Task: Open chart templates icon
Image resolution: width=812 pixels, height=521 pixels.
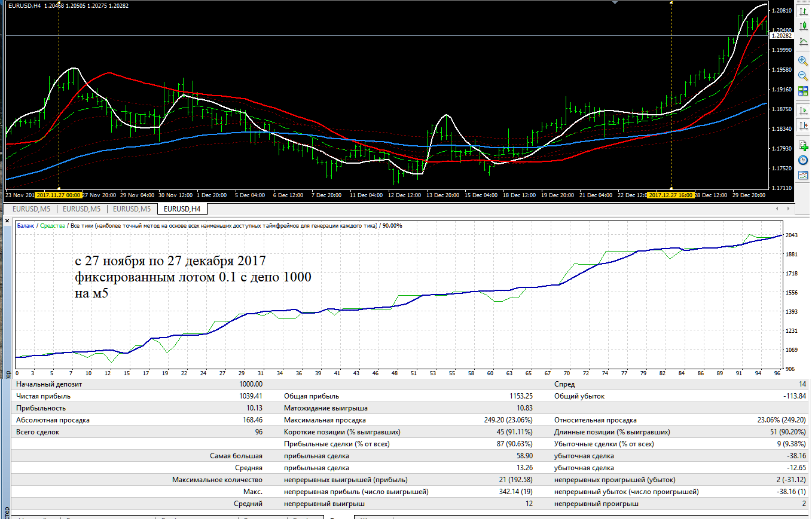Action: (x=804, y=174)
